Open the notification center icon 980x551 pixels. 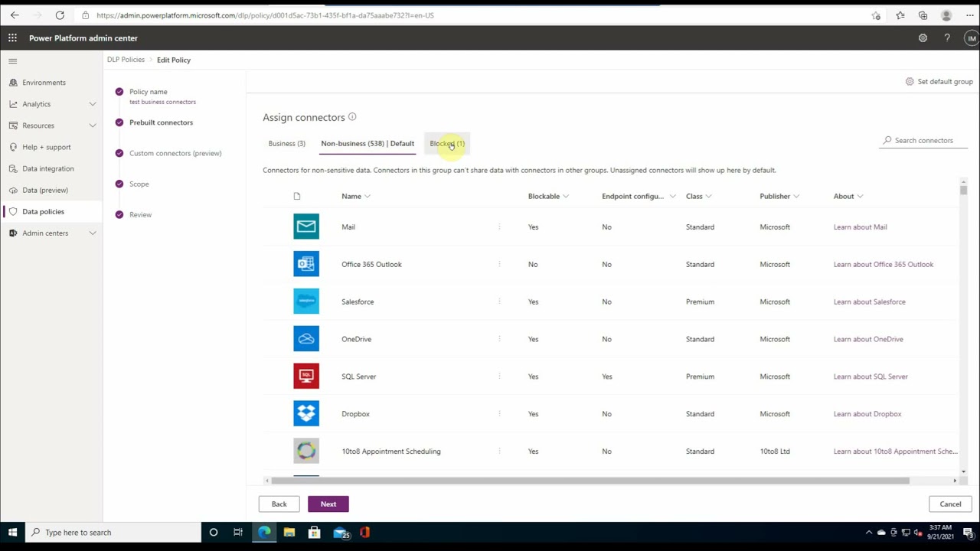click(x=968, y=533)
